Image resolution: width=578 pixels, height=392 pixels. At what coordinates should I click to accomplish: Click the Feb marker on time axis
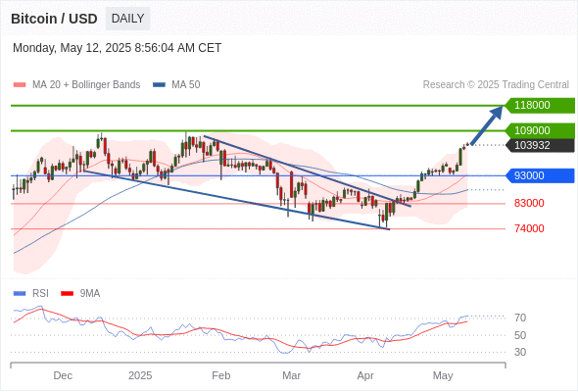(x=220, y=375)
